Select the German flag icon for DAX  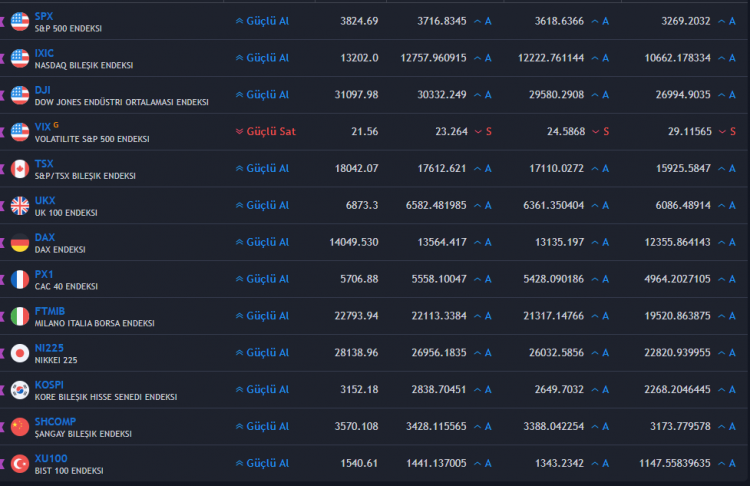click(x=20, y=243)
